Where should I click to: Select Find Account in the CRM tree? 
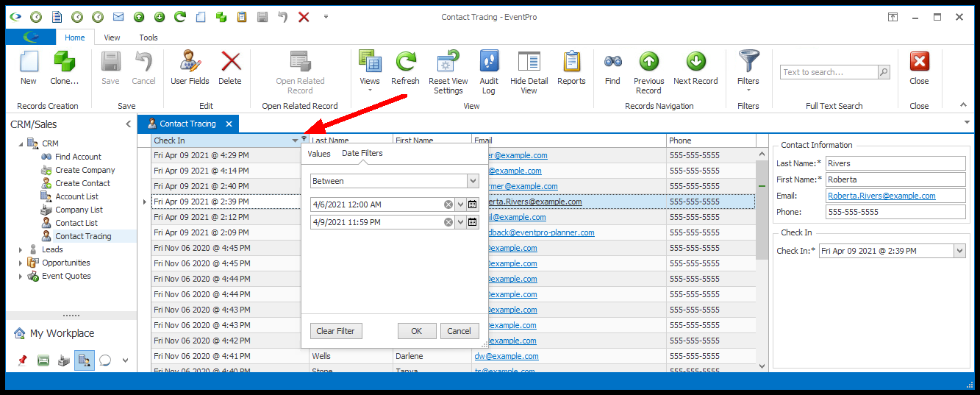(x=78, y=157)
